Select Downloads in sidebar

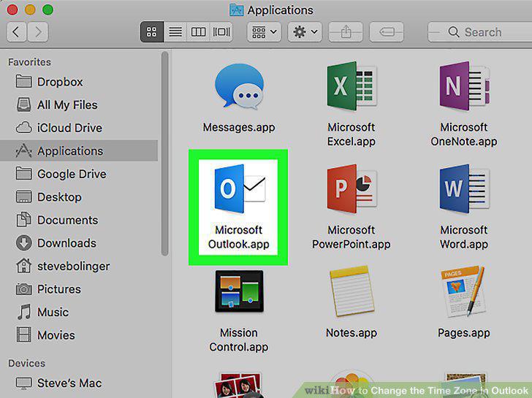pyautogui.click(x=79, y=243)
